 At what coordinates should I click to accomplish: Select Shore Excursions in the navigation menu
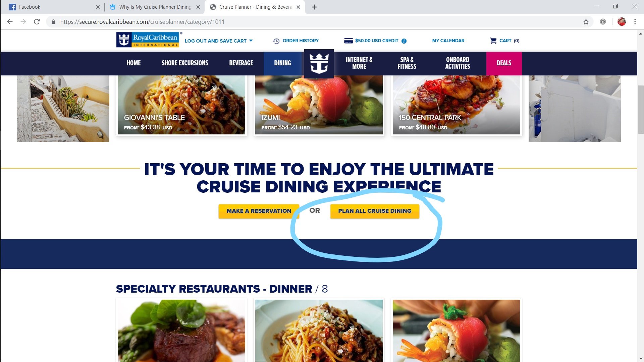pyautogui.click(x=185, y=63)
